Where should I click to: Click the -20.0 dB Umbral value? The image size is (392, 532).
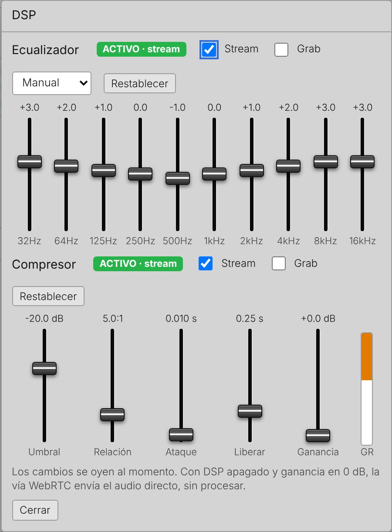point(44,319)
